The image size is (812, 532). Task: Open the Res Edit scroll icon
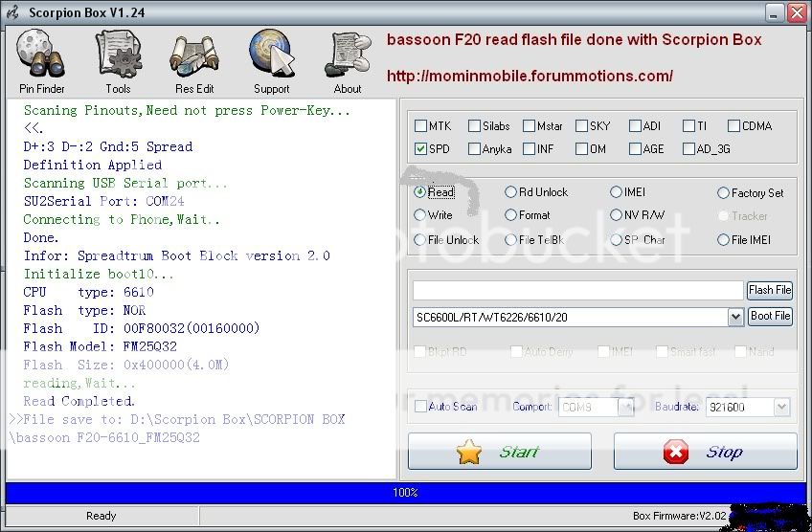194,55
